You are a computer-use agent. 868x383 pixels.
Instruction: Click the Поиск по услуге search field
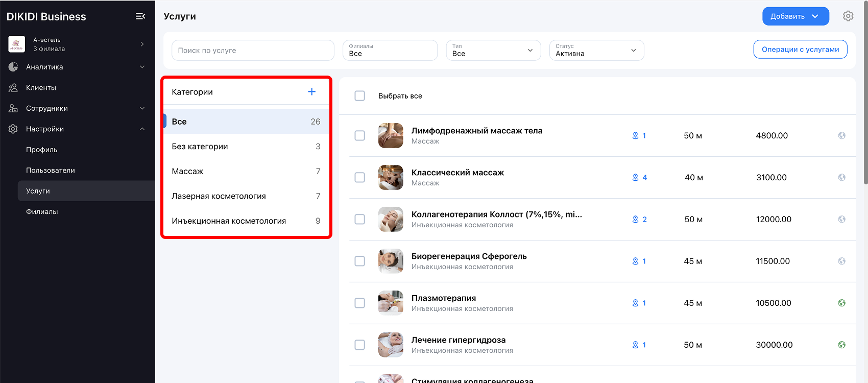coord(253,50)
